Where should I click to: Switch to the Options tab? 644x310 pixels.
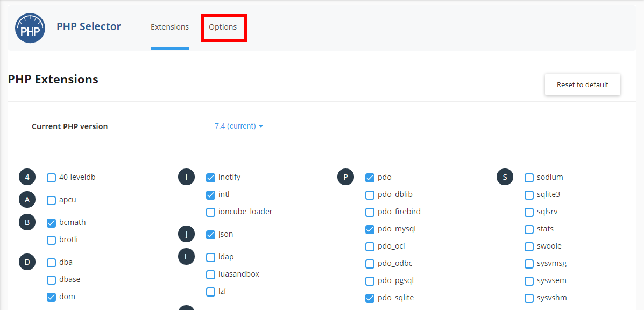[x=224, y=27]
